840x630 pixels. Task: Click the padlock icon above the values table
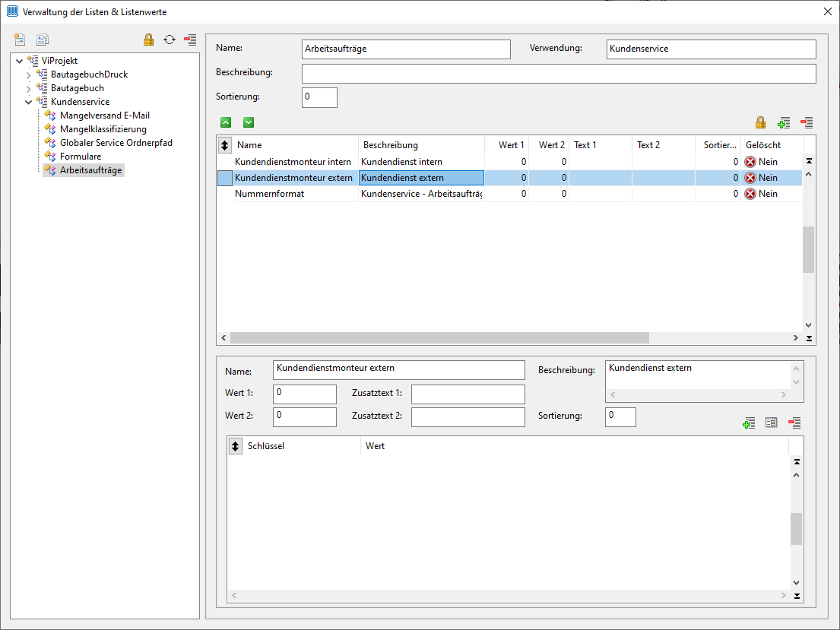760,122
